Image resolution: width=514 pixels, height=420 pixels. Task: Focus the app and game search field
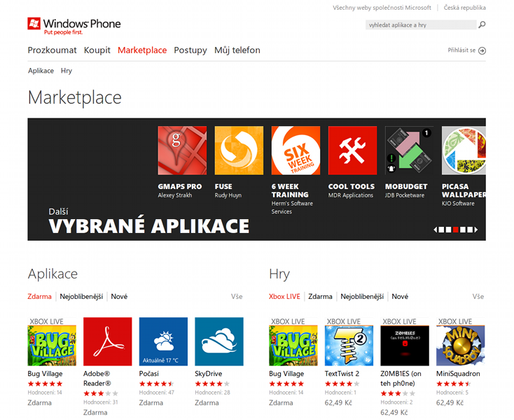point(421,25)
